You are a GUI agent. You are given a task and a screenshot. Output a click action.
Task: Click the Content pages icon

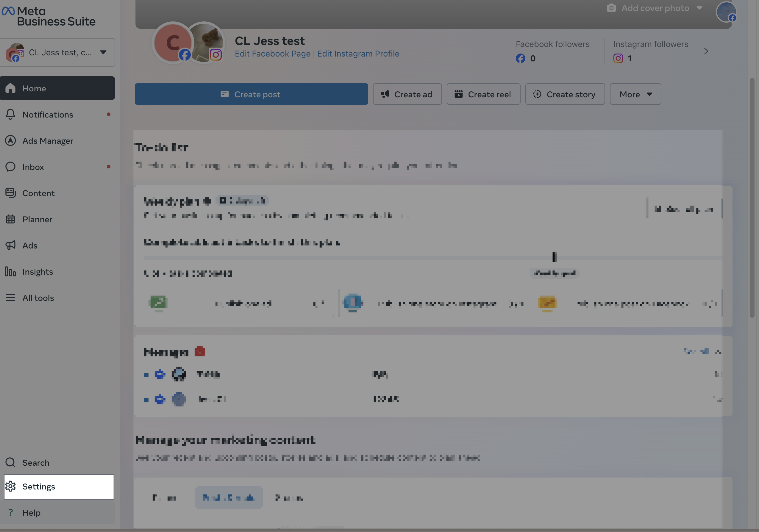(x=10, y=193)
